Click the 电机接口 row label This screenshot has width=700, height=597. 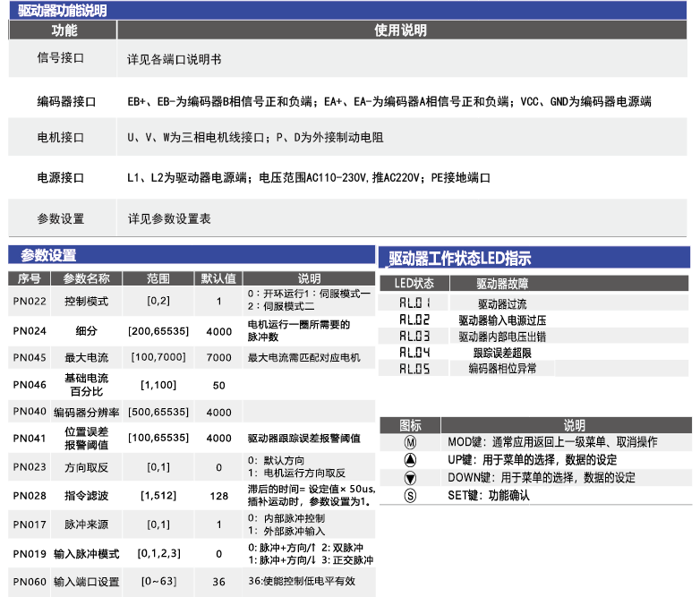coord(61,138)
